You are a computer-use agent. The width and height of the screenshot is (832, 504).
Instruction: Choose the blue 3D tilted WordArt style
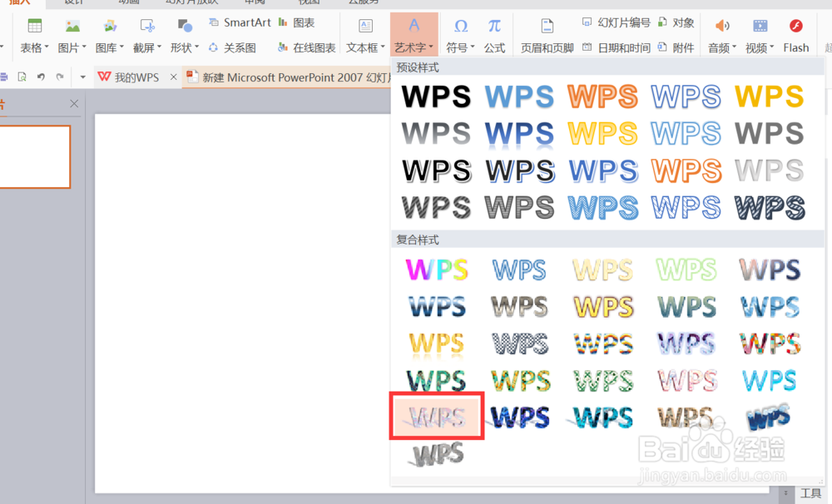pyautogui.click(x=768, y=417)
